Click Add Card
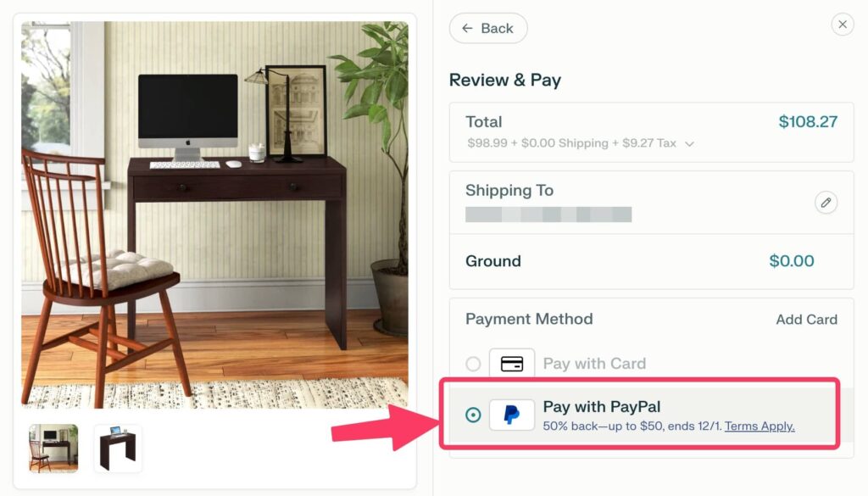 [806, 320]
